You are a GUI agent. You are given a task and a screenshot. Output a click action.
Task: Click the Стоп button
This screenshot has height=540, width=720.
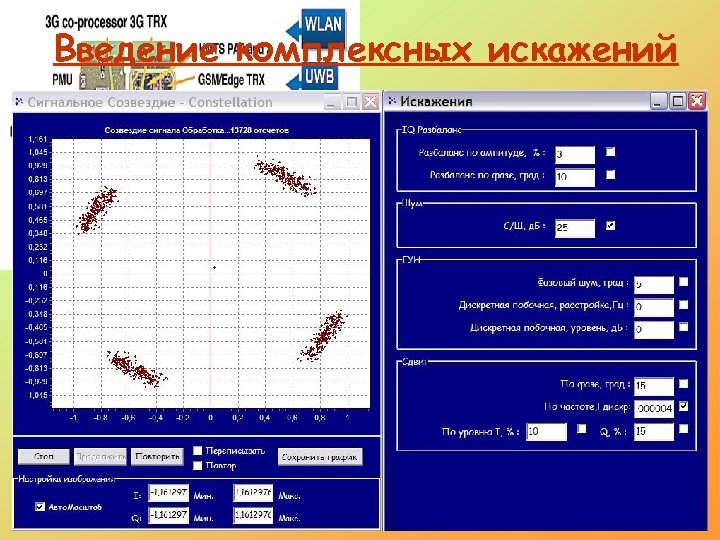(44, 457)
